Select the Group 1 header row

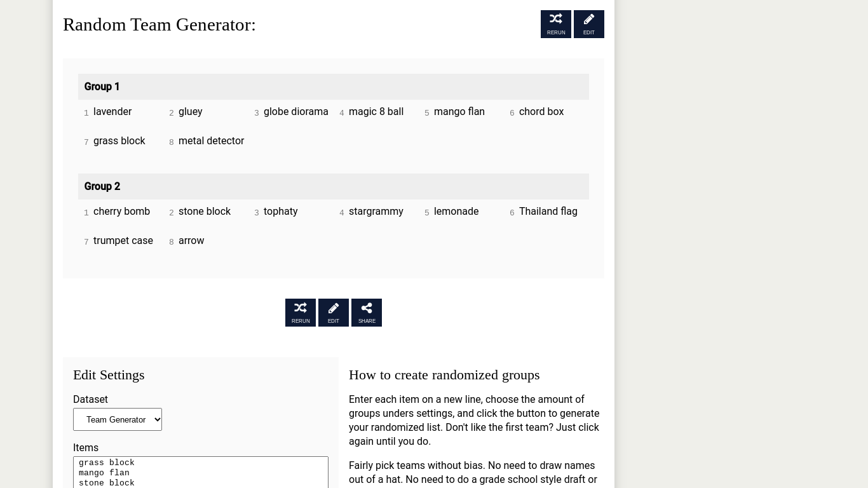(334, 86)
